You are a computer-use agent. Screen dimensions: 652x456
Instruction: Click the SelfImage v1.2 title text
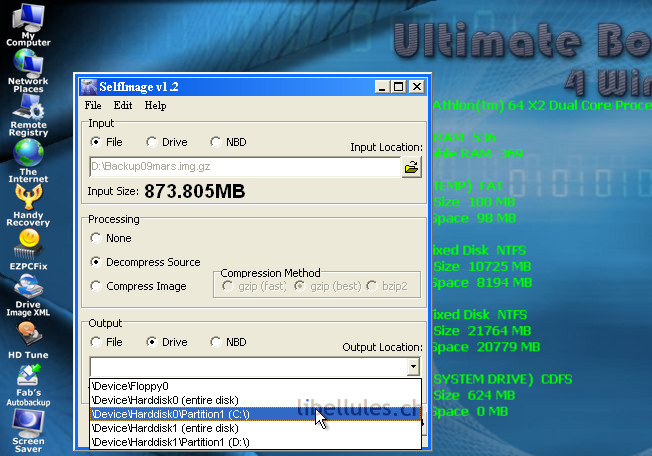click(139, 86)
